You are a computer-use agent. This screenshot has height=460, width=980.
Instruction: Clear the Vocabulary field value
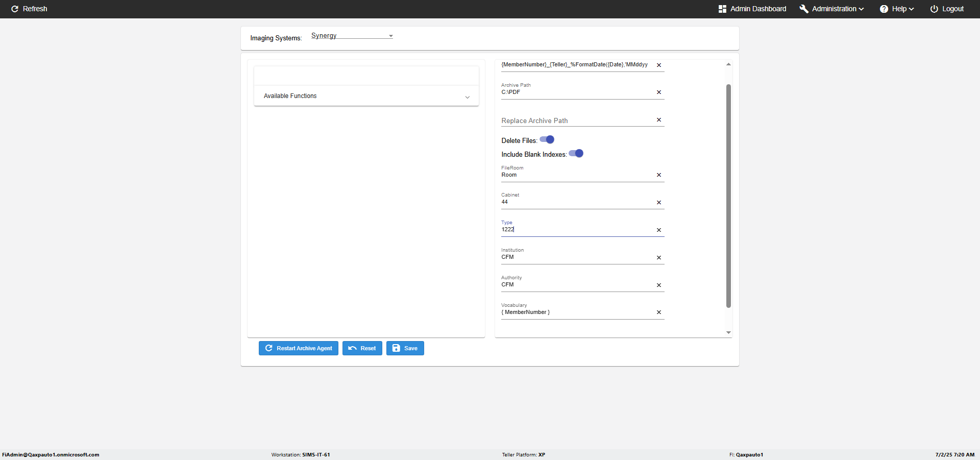[658, 312]
